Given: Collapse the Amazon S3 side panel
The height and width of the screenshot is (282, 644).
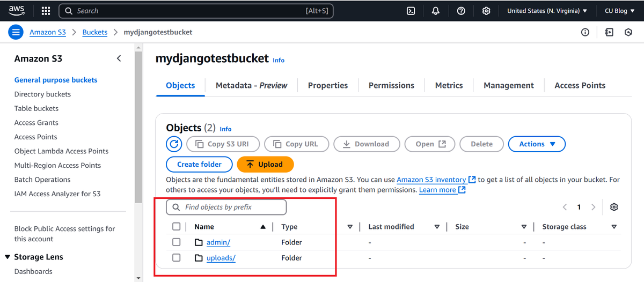Looking at the screenshot, I should (119, 58).
